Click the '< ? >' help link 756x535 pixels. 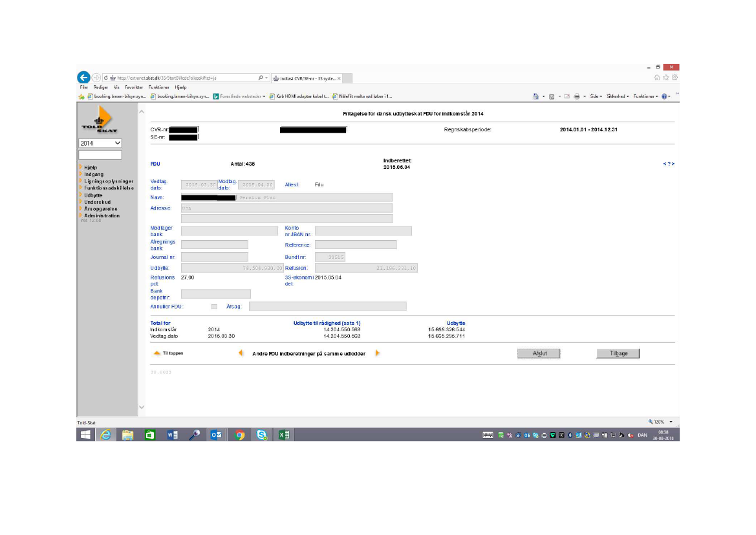(668, 164)
